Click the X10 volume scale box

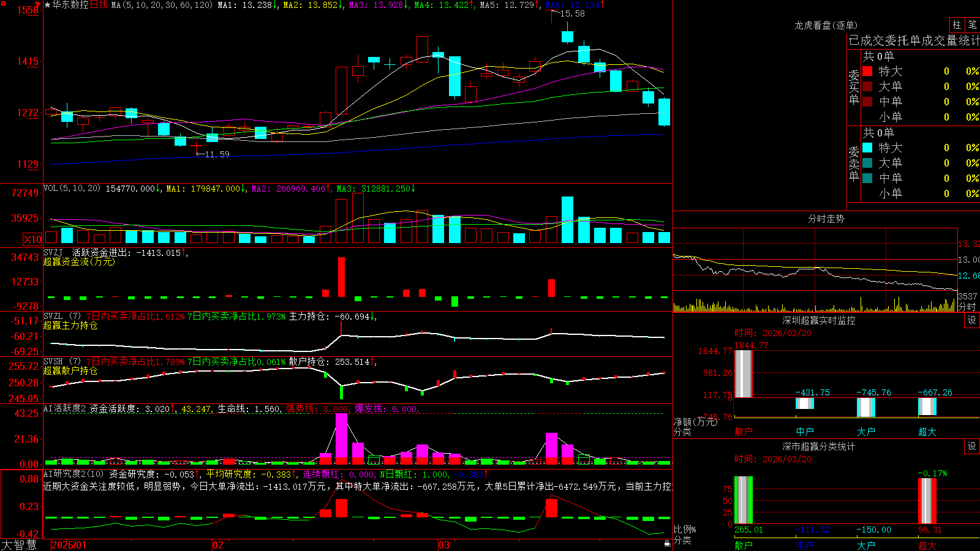coord(32,239)
